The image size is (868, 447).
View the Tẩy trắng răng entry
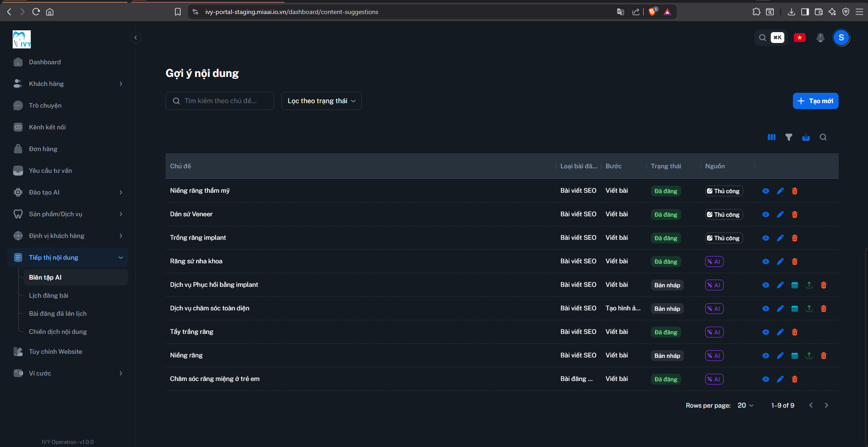[x=766, y=332]
